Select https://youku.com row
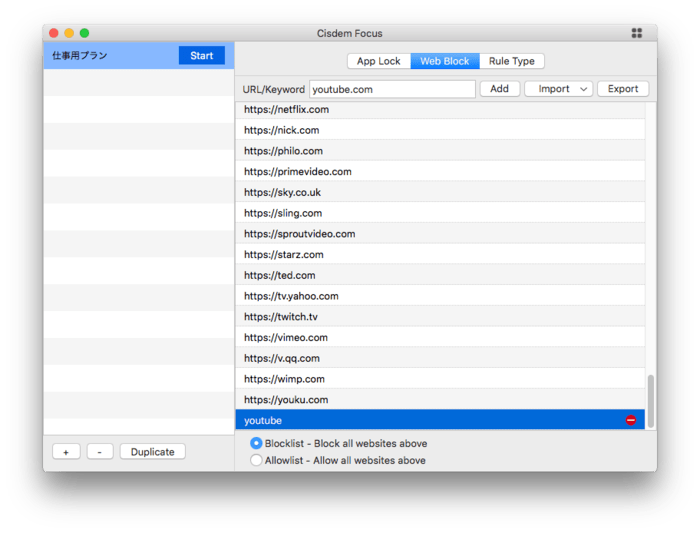This screenshot has height=533, width=700. click(x=440, y=400)
